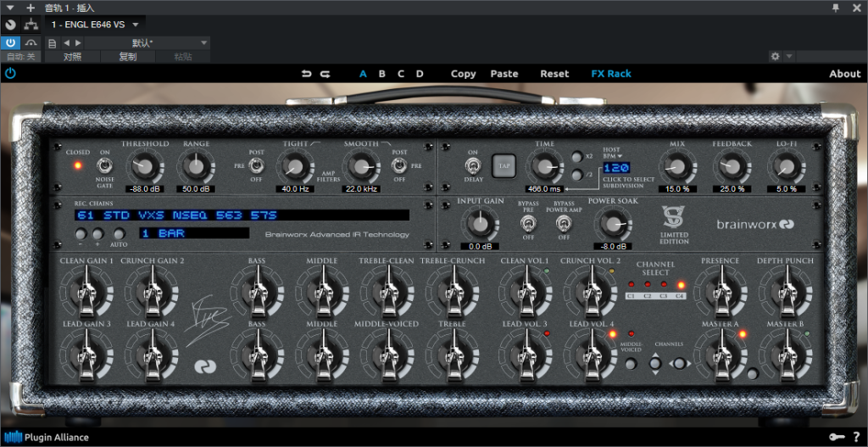Select channel C4 indicator
Viewport: 868px width, 447px height.
pyautogui.click(x=681, y=285)
